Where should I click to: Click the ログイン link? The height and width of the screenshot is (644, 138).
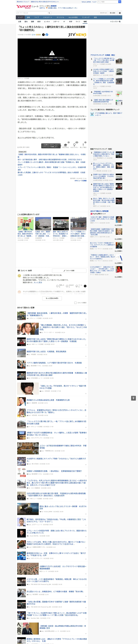tap(42, 8)
